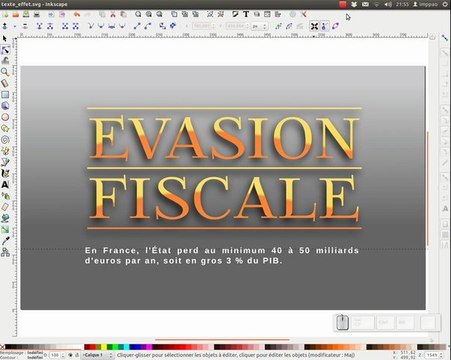The height and width of the screenshot is (360, 451).
Task: Select the Paint Bucket tool
Action: click(5, 218)
